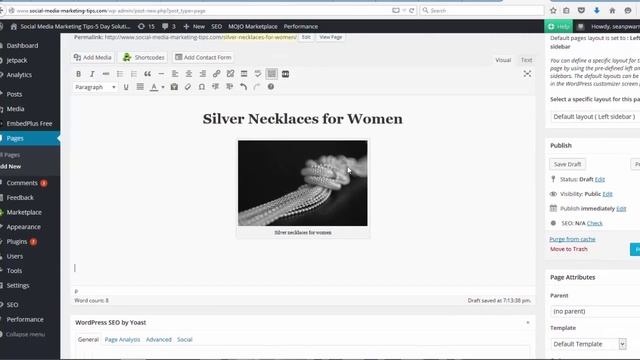Viewport: 640px width, 360px height.
Task: Toggle the spellchecker icon
Action: click(x=258, y=74)
